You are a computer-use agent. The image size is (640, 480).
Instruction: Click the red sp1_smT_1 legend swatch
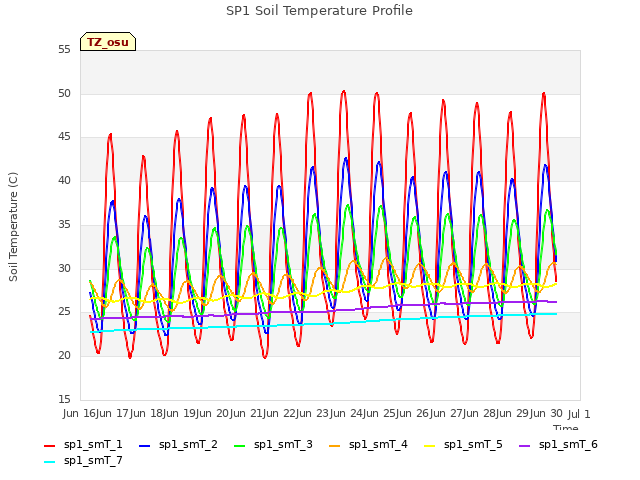click(49, 446)
